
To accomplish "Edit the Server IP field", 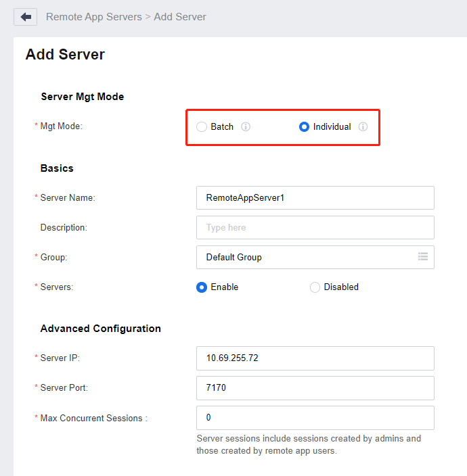I will point(315,358).
